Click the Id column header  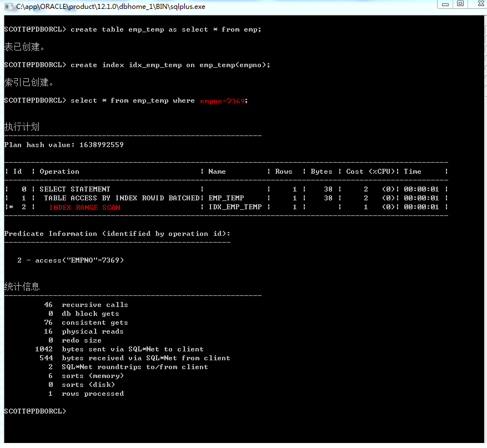coord(17,172)
